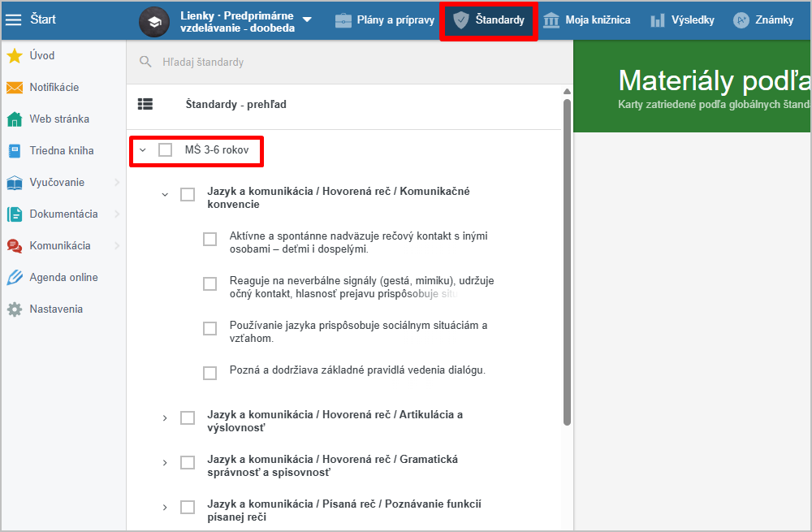Open the Lienky class dropdown arrow

pyautogui.click(x=307, y=19)
